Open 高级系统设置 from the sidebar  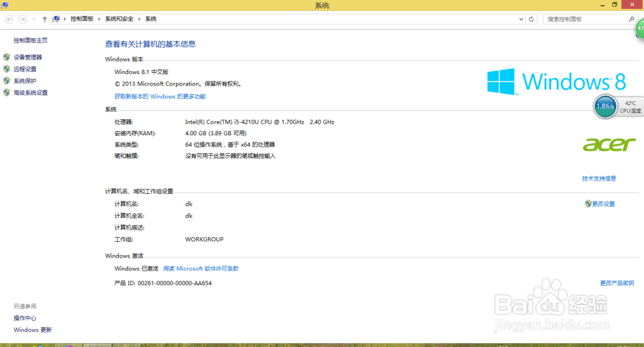[31, 93]
